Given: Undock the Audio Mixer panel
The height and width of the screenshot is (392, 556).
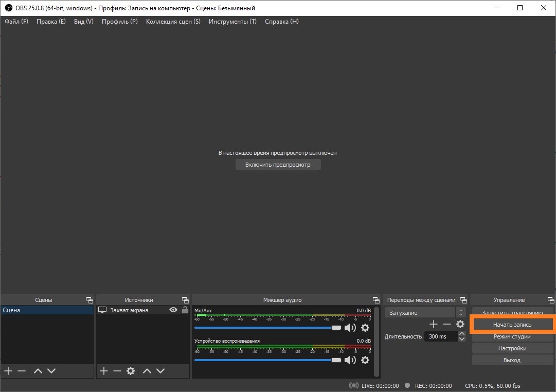Looking at the screenshot, I should (376, 300).
